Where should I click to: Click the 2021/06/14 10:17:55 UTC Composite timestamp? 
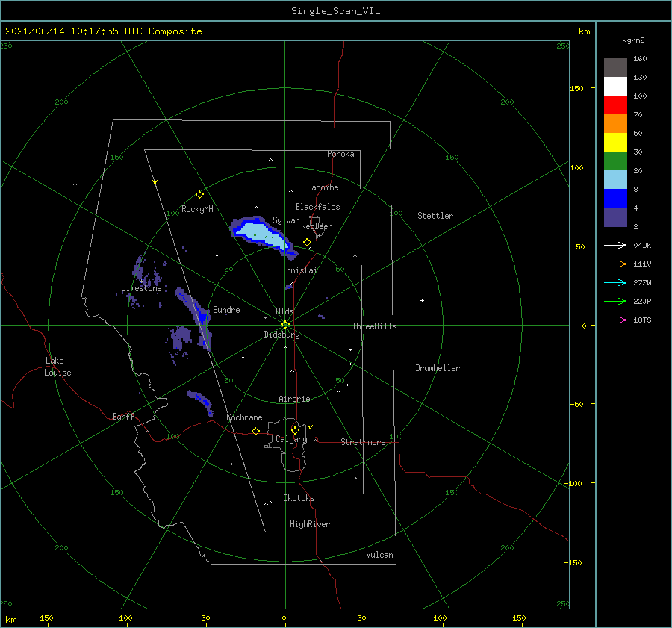(103, 31)
